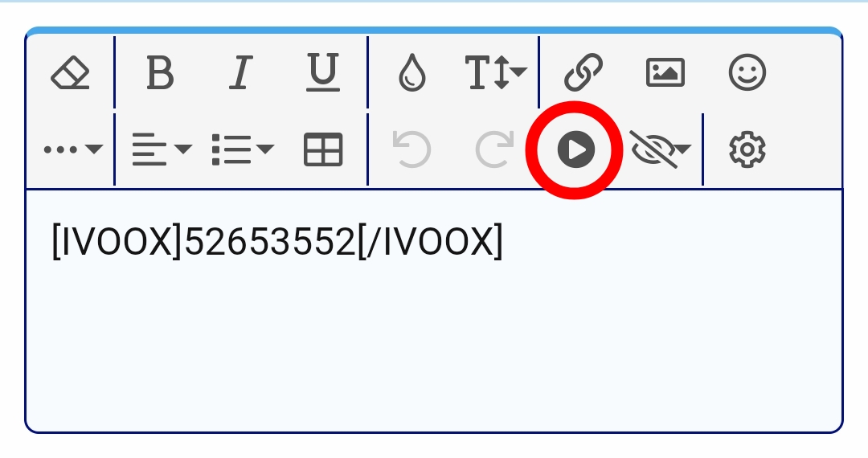Open the crossed-eye spoiler dropdown
Screen dimensions: 868x458
pyautogui.click(x=661, y=149)
